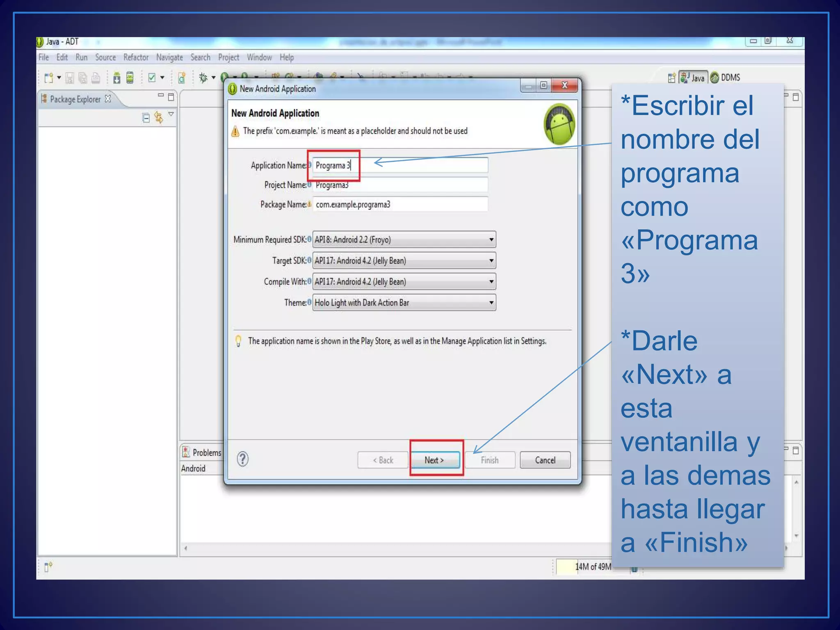Image resolution: width=840 pixels, height=630 pixels.
Task: Click the new Android XML file icon
Action: (x=182, y=78)
